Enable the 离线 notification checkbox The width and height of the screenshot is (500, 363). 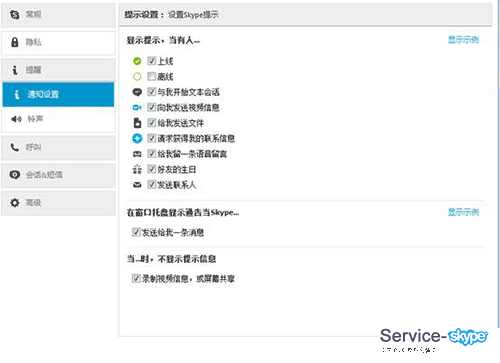pyautogui.click(x=152, y=76)
